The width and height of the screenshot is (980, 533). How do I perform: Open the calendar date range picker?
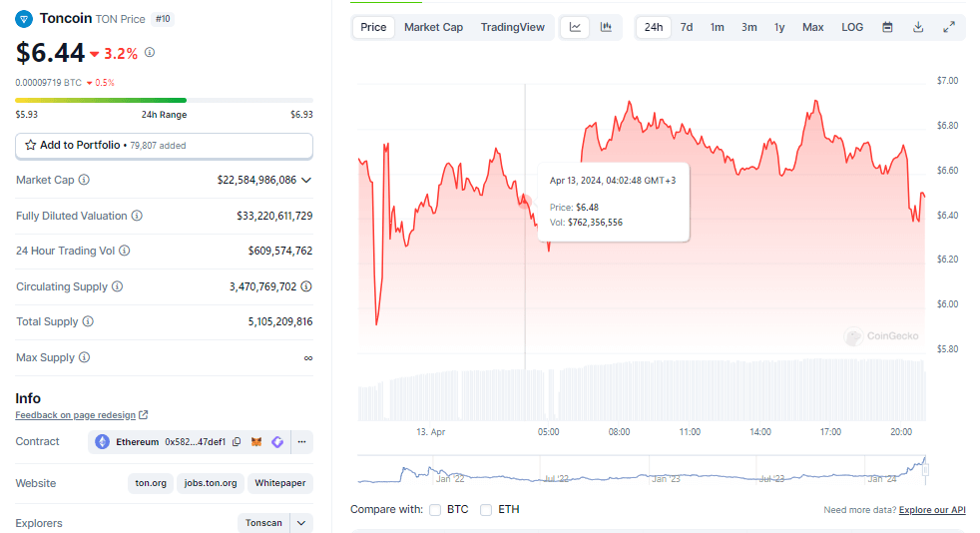[887, 27]
